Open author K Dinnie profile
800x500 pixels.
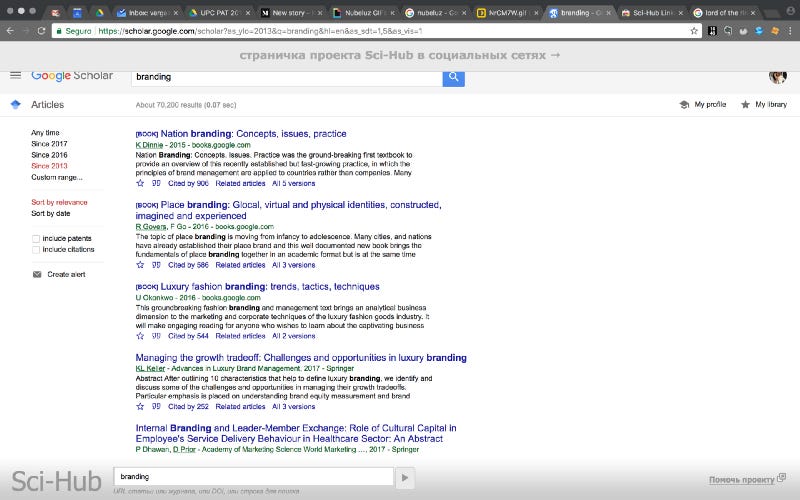[149, 145]
